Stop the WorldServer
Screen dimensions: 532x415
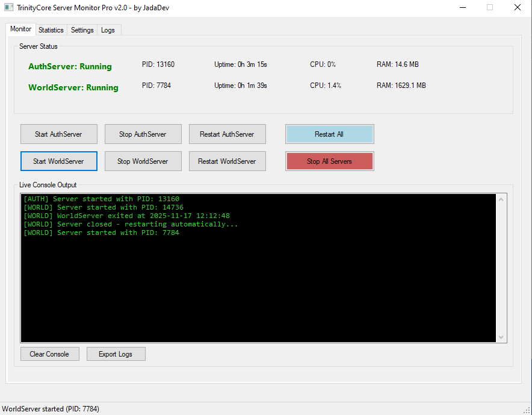click(x=143, y=161)
